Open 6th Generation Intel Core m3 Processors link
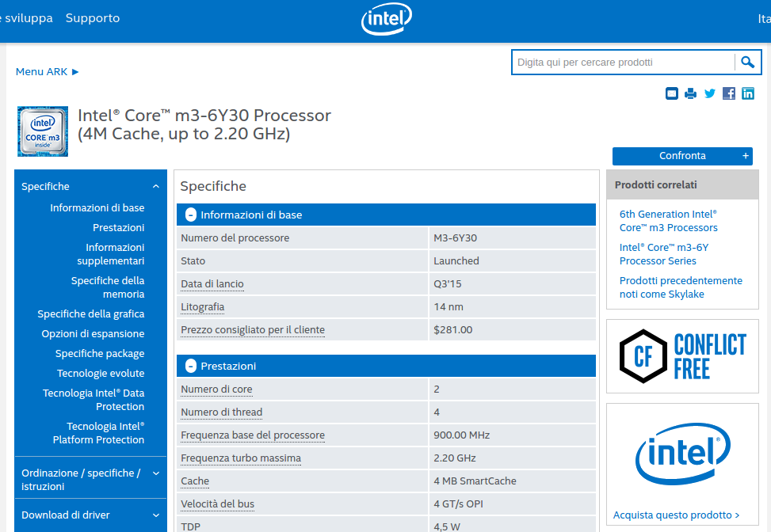The image size is (771, 532). 668,221
